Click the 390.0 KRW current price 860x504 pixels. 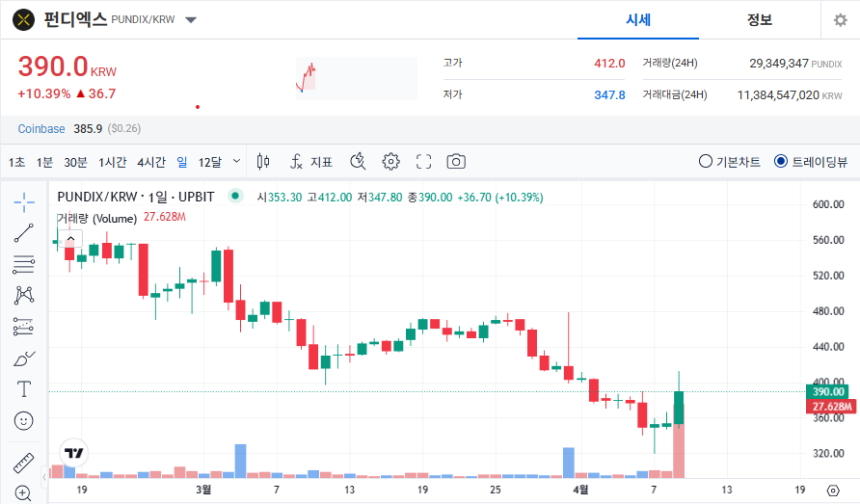pos(67,66)
